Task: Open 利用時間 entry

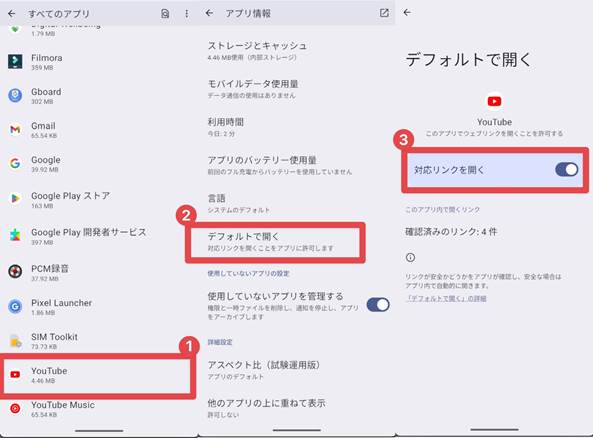Action: click(296, 127)
